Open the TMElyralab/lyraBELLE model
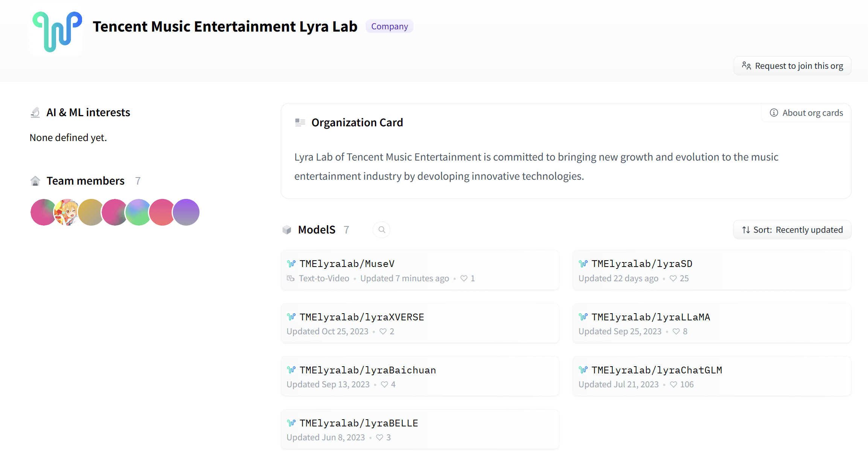The width and height of the screenshot is (868, 461). pos(358,423)
